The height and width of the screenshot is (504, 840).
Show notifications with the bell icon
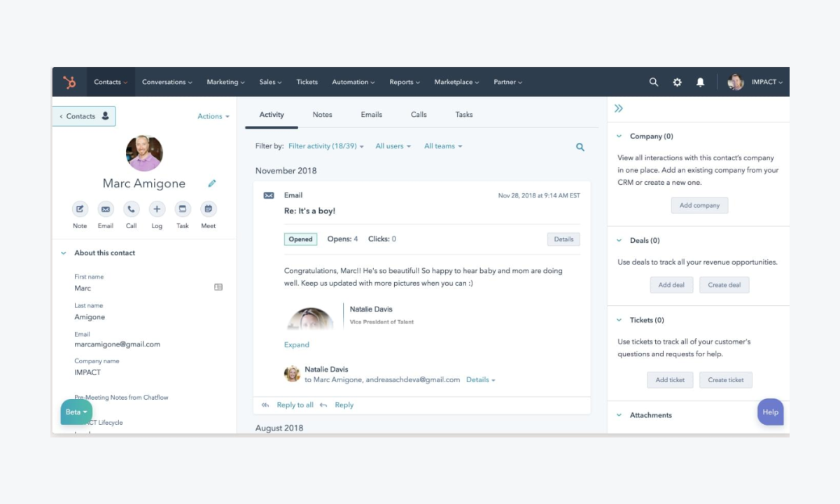pyautogui.click(x=700, y=82)
